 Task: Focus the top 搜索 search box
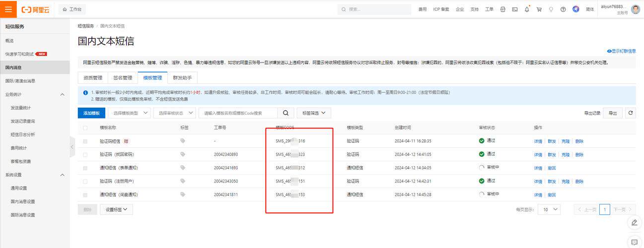(x=374, y=9)
